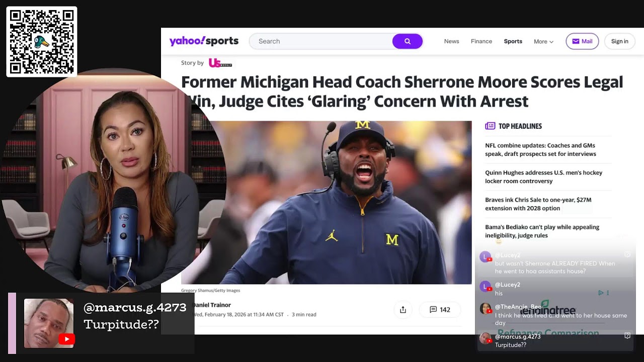
Task: Click the article headline about Sherrone Moore
Action: coord(402,92)
